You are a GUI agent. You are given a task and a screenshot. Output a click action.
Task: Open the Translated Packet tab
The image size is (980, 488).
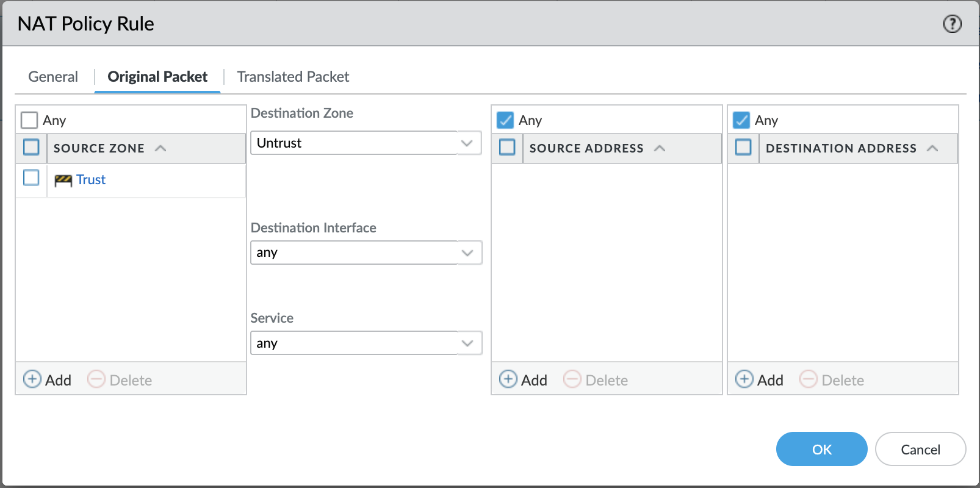[x=293, y=77]
